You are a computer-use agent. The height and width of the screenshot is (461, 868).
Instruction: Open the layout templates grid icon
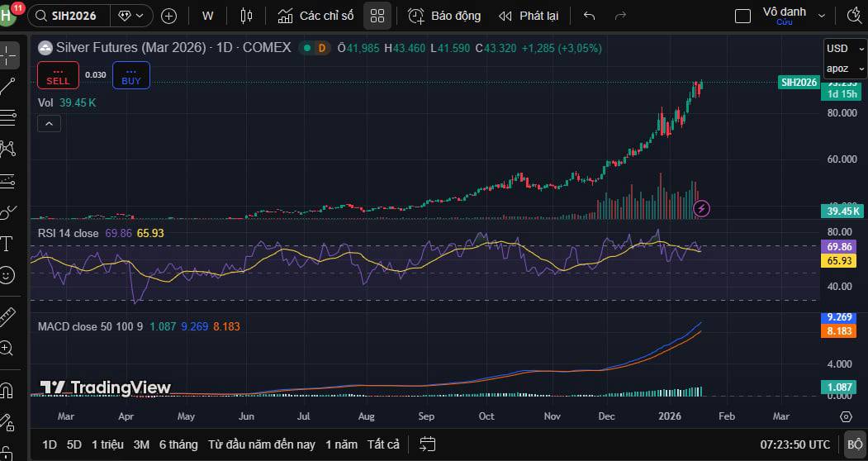(377, 16)
